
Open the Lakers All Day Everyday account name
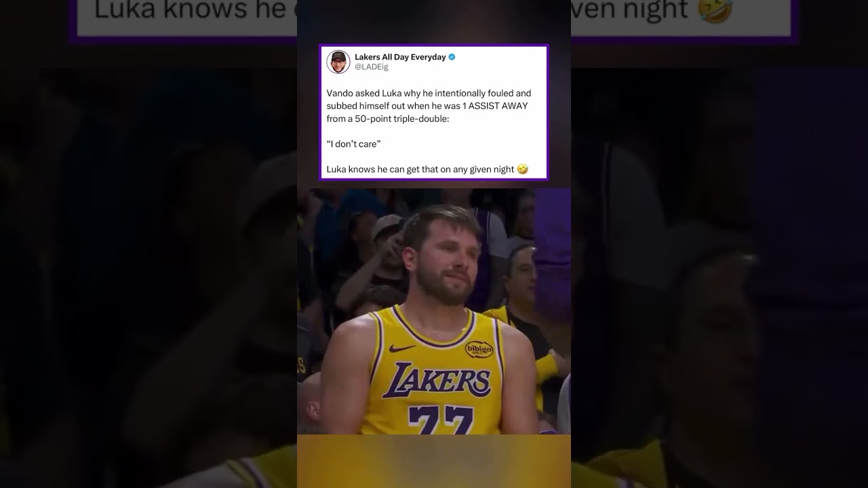400,57
